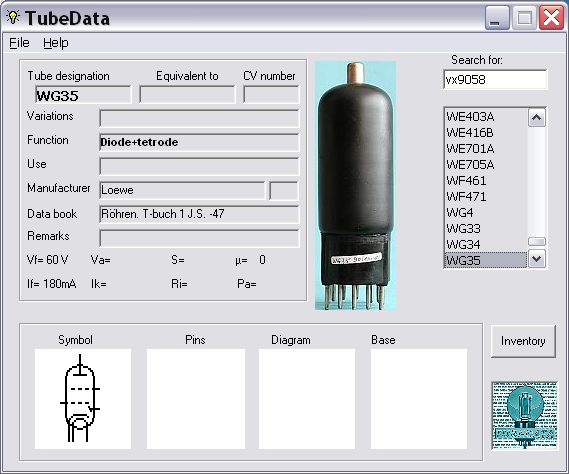Click the WG35 tube photograph
Viewport: 569px width, 474px height.
(355, 185)
